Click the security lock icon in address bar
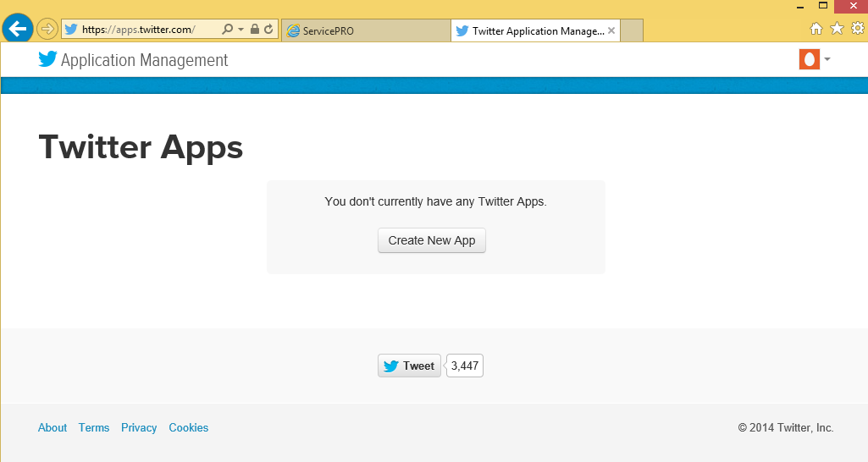The image size is (868, 462). [255, 30]
